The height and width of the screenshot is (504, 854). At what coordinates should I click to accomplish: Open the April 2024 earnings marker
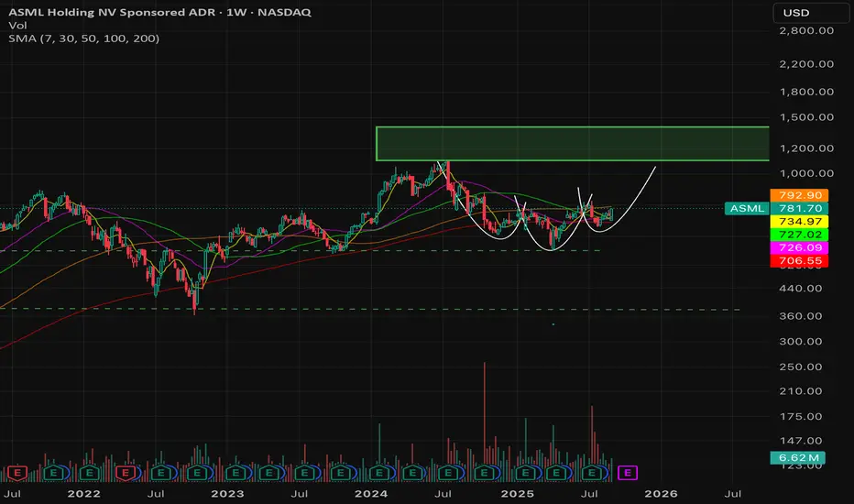[x=412, y=473]
